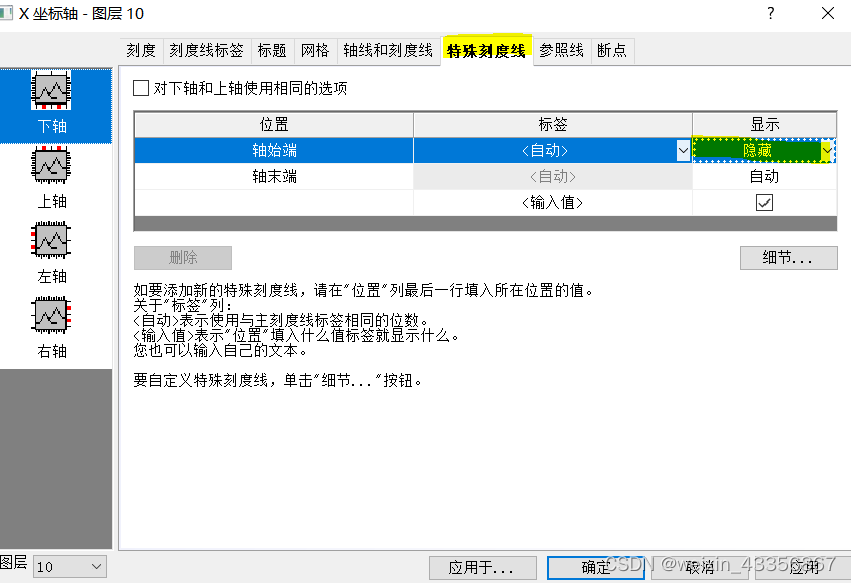
Task: Switch to the 刻度 tab
Action: coord(141,50)
